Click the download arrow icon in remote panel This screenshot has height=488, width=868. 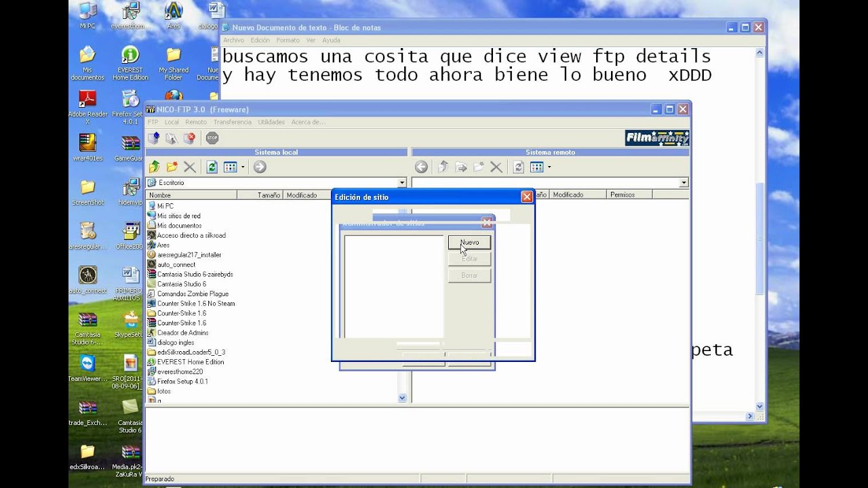coord(421,167)
